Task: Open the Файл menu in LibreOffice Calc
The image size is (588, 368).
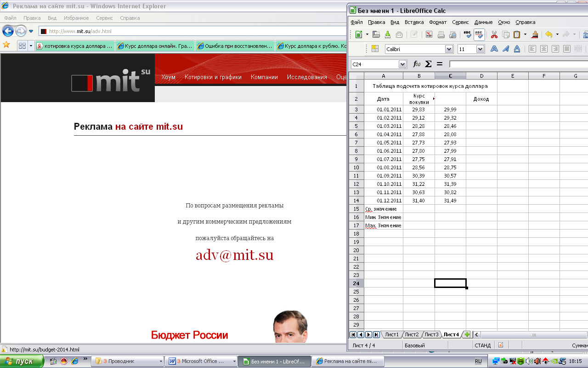Action: pos(356,22)
